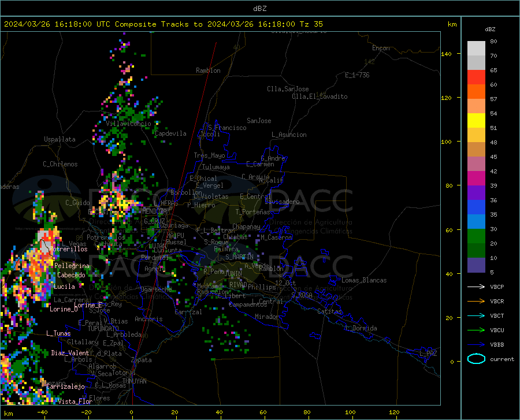Select the 57–60 dBZ orange swatch
The width and height of the screenshot is (520, 420).
pos(476,92)
